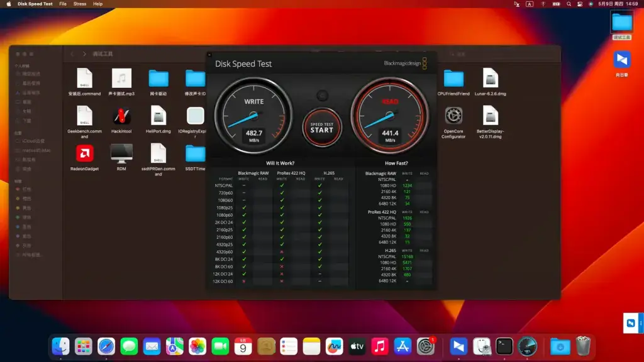Select the CPUFriendFriend folder
The width and height of the screenshot is (644, 362).
(x=453, y=82)
